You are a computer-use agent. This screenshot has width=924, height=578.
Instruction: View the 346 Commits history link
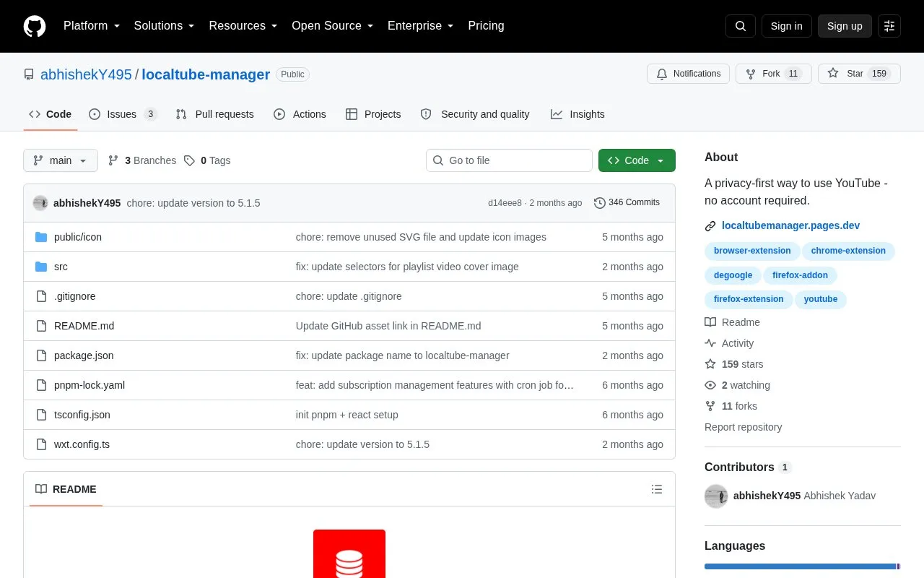627,203
